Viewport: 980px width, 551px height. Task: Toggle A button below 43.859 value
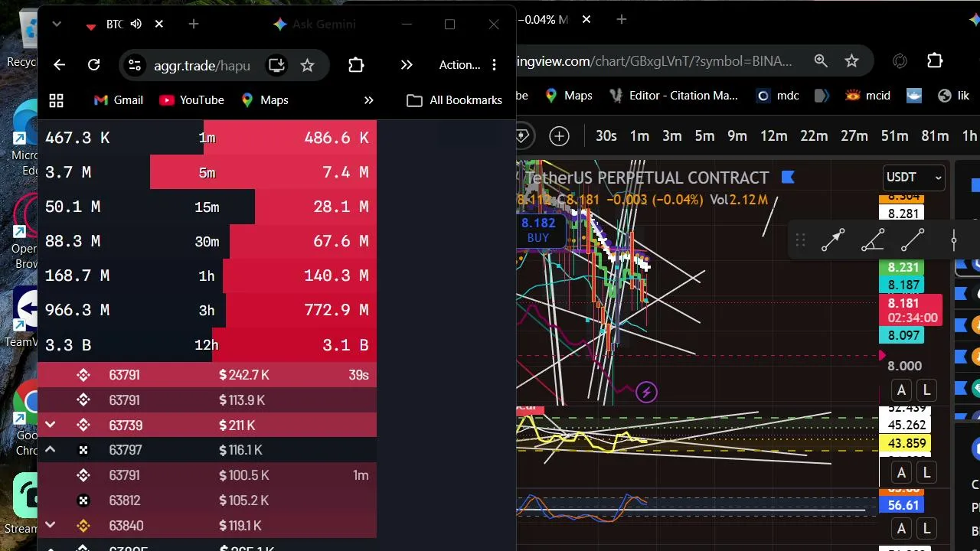(901, 473)
